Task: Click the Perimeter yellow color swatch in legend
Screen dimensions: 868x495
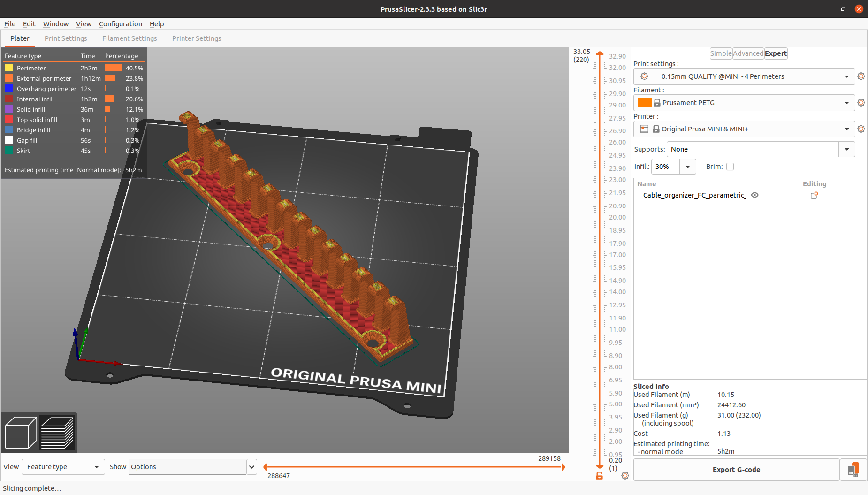Action: click(x=9, y=68)
